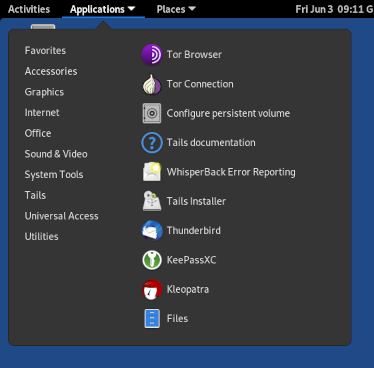
Task: Launch Tails Installer via its icon
Action: 152,201
